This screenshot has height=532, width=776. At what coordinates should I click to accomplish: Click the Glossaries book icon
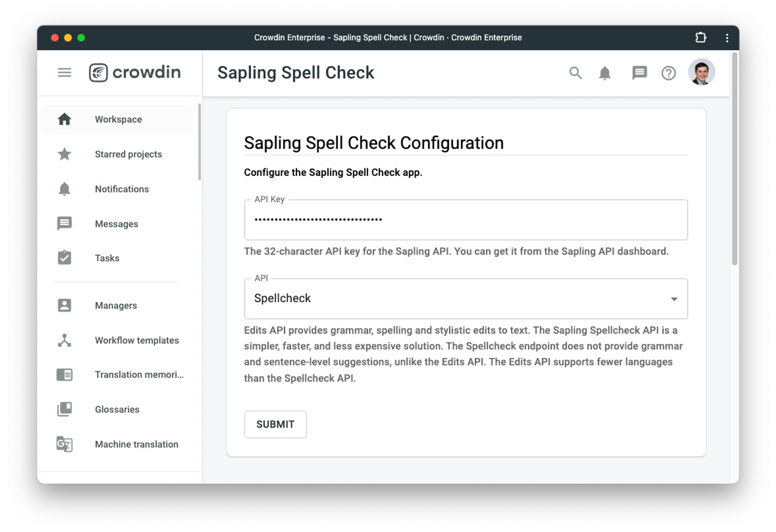coord(64,409)
